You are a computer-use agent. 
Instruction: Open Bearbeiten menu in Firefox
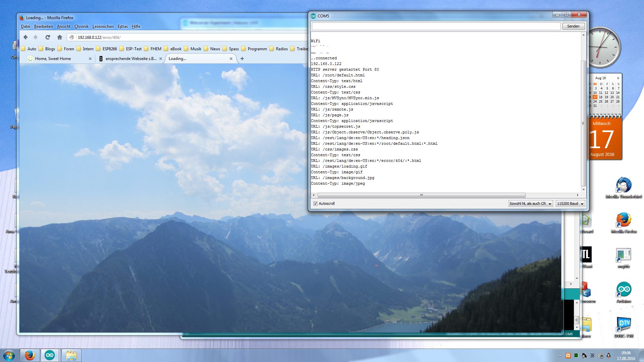click(x=43, y=26)
